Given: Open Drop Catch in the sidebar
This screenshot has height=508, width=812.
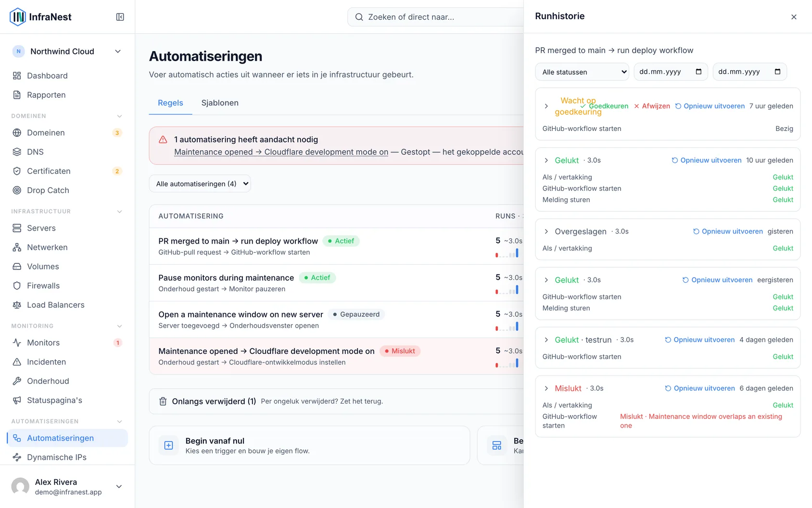Looking at the screenshot, I should (x=67, y=190).
